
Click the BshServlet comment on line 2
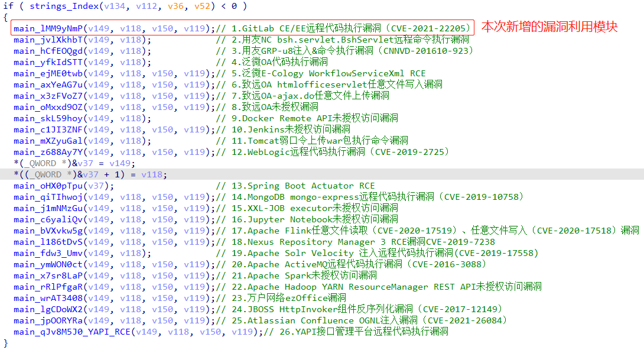(x=343, y=40)
